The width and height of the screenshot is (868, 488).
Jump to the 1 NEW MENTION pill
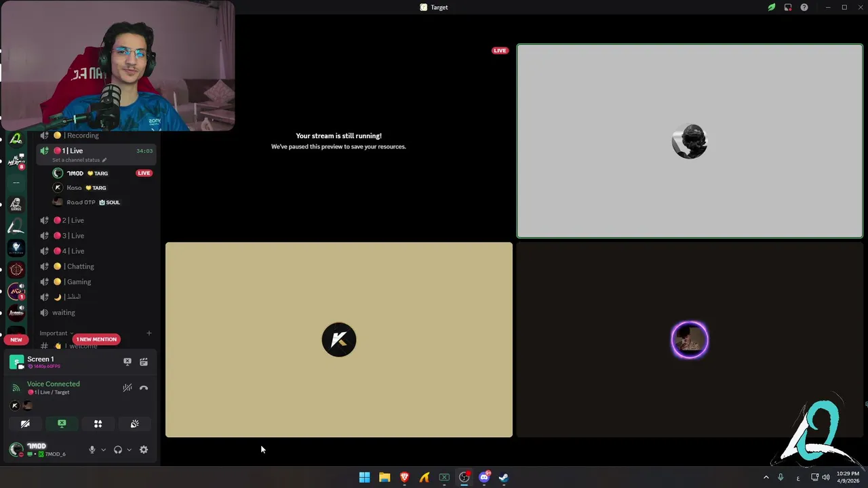pos(96,339)
